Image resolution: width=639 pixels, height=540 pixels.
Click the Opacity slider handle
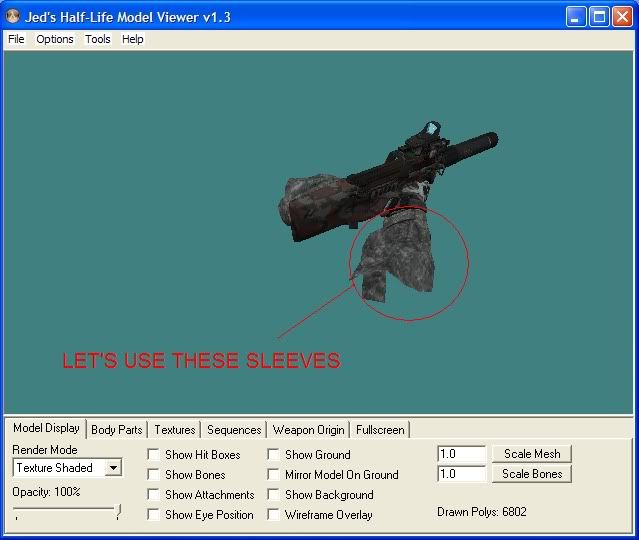(x=118, y=511)
